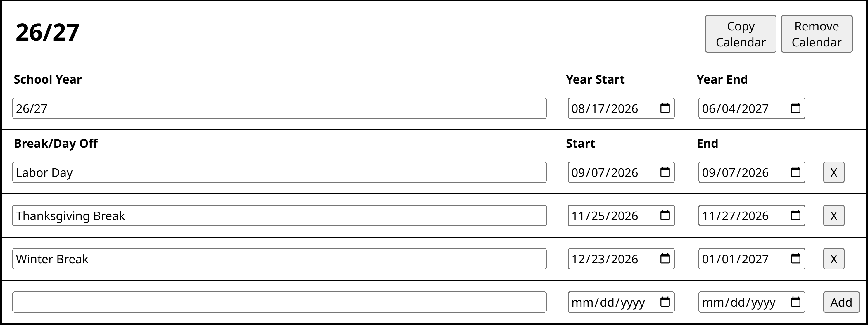The width and height of the screenshot is (868, 325).
Task: Delete the Winter Break entry
Action: tap(834, 259)
